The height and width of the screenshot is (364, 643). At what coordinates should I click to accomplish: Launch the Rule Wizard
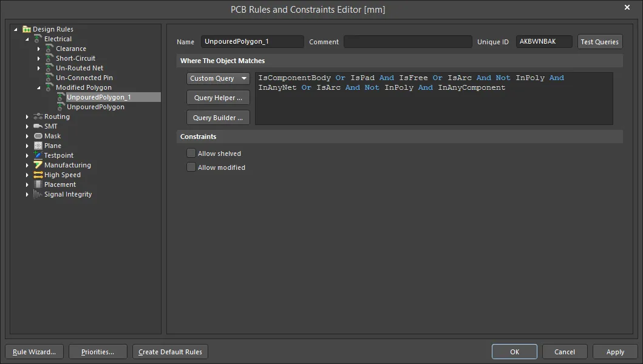35,352
